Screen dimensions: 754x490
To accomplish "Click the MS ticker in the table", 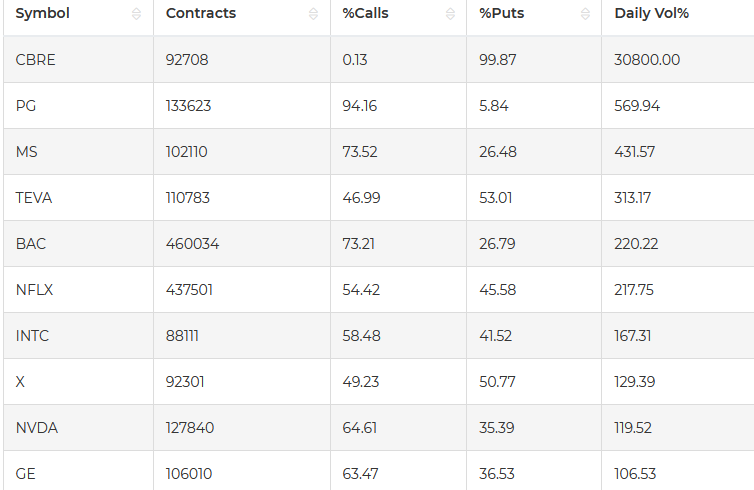I will click(27, 152).
